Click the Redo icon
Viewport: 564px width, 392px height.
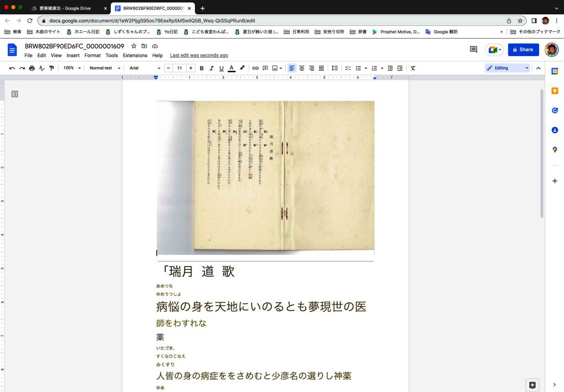pyautogui.click(x=22, y=68)
